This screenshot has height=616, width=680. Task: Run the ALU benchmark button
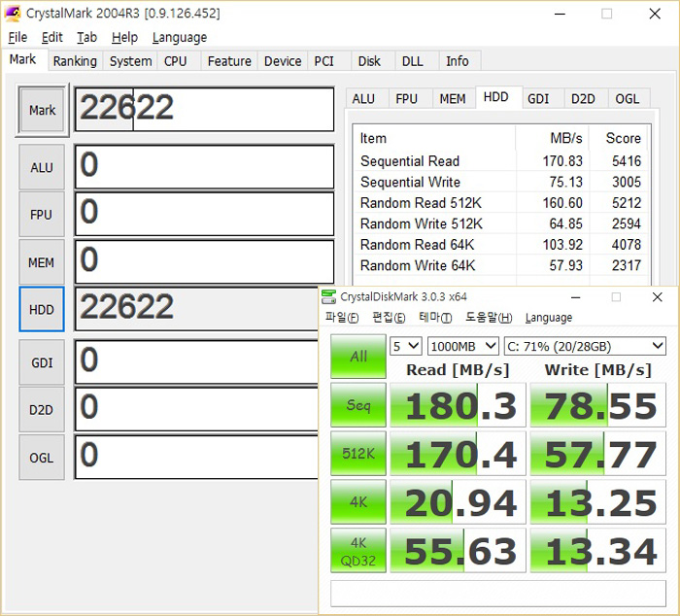tap(42, 167)
